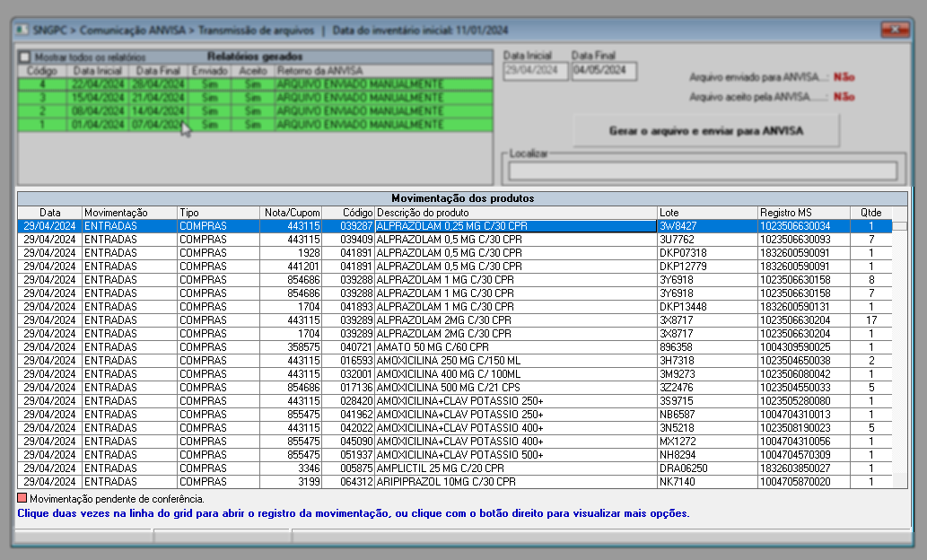Viewport: 927px width, 560px height.
Task: Select the AMATO 50 MG C/60 CPR row
Action: [515, 346]
